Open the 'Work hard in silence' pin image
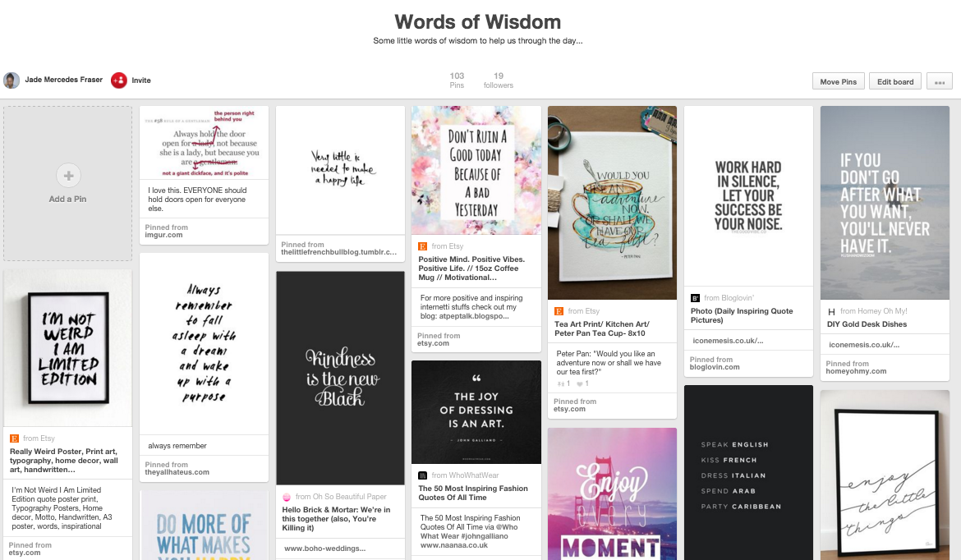 tap(748, 196)
